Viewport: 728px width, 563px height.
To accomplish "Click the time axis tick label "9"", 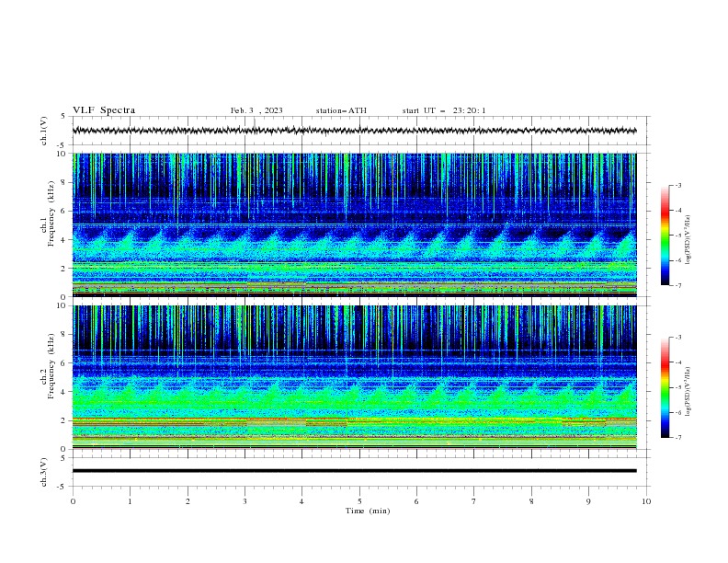I will (x=588, y=501).
